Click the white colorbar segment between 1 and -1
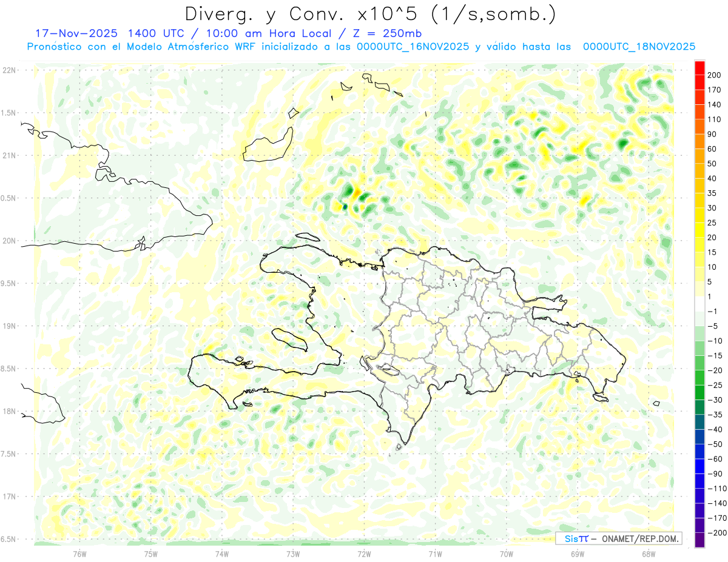 coord(700,304)
